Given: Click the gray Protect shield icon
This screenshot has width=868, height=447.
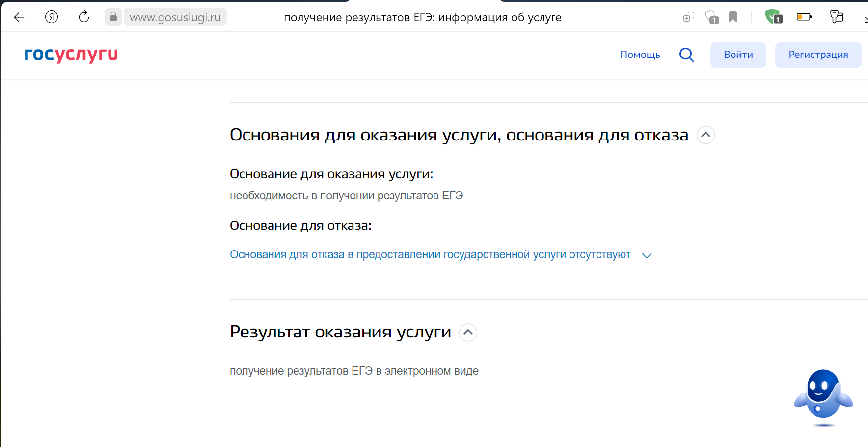Looking at the screenshot, I should pyautogui.click(x=711, y=17).
